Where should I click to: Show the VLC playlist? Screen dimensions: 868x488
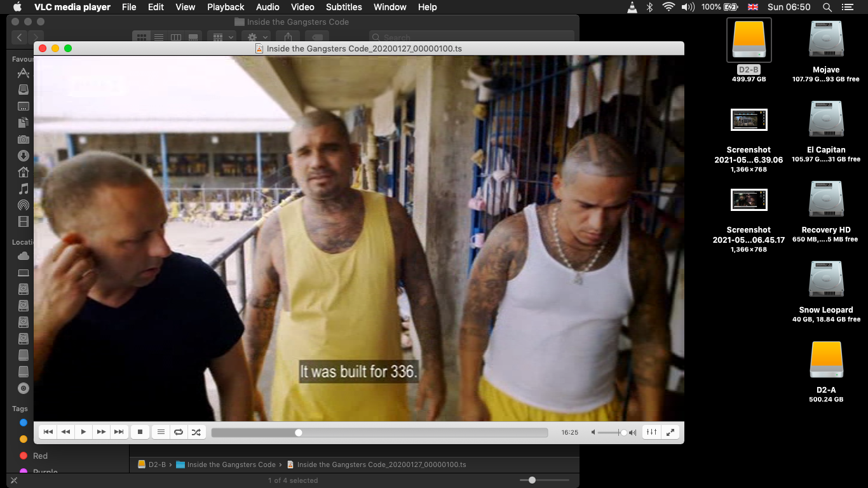pyautogui.click(x=161, y=432)
